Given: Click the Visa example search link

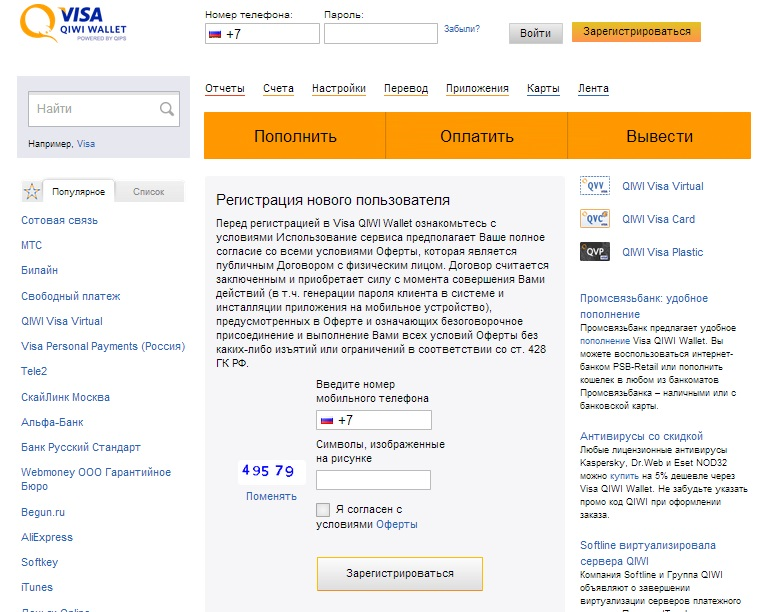Looking at the screenshot, I should pyautogui.click(x=86, y=144).
